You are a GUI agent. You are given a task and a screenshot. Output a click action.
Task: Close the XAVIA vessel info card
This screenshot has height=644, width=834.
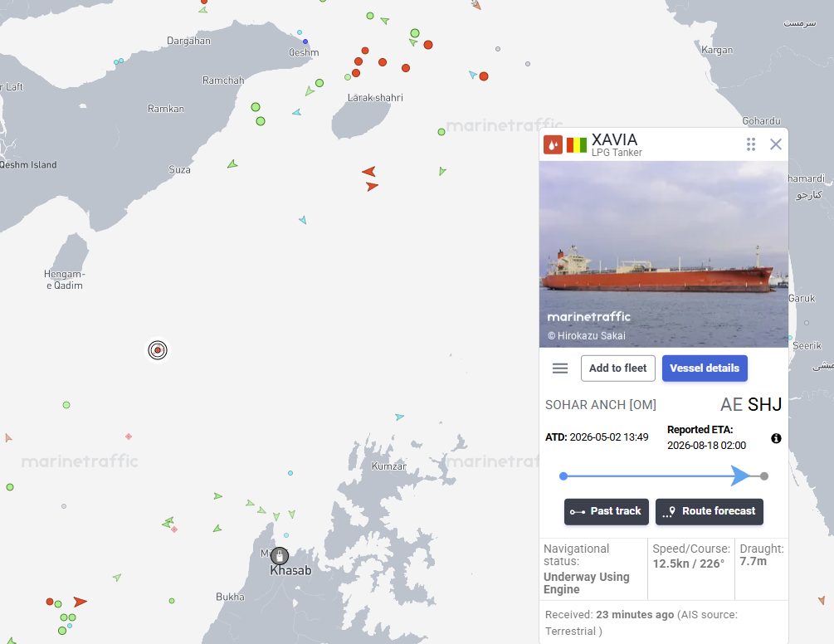(x=775, y=144)
